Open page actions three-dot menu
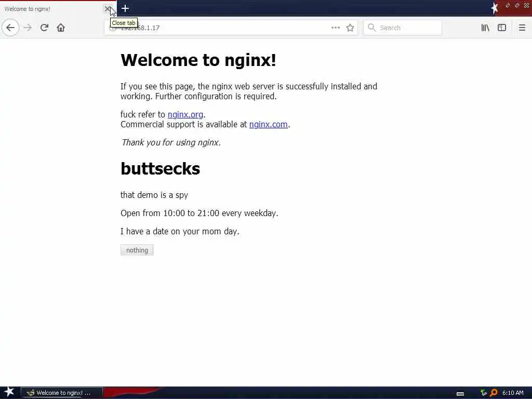The height and width of the screenshot is (399, 532). 336,28
